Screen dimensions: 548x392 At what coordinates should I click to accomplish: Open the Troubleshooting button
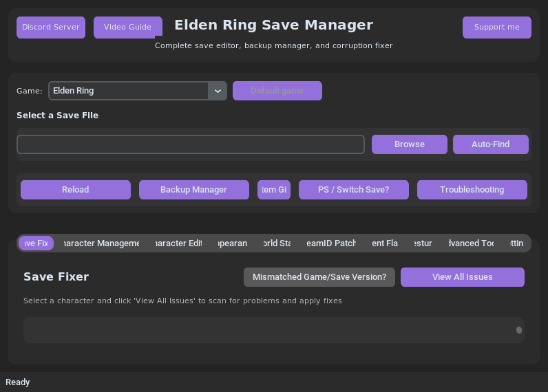472,190
